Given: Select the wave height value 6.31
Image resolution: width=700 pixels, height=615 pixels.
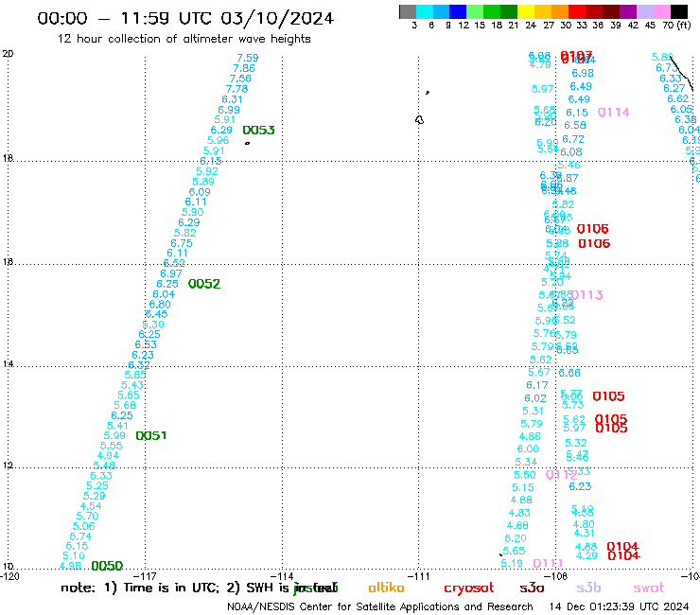Looking at the screenshot, I should 232,99.
